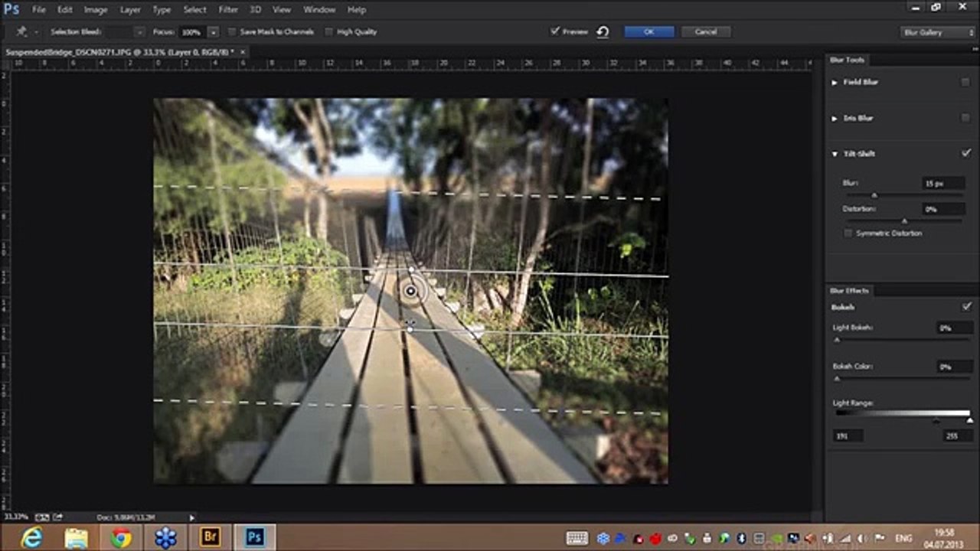980x551 pixels.
Task: Collapse the Tilt-Shift section
Action: (835, 154)
